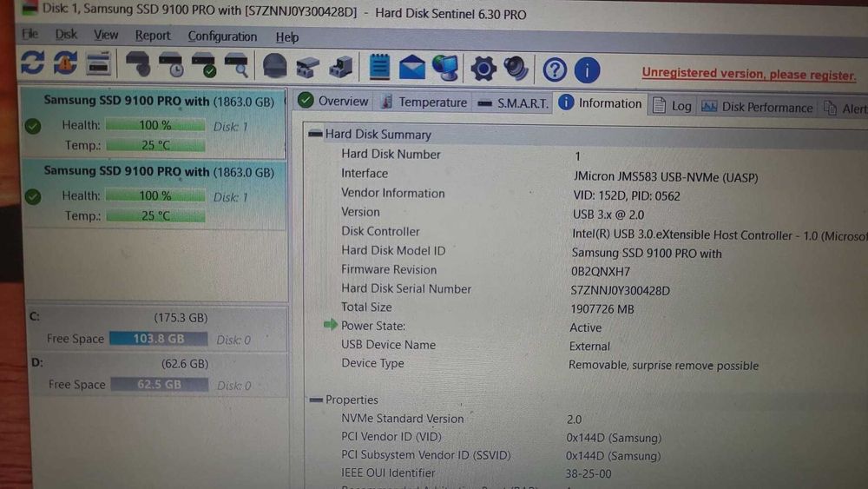This screenshot has height=489, width=868.
Task: Click the speaker sound toolbar icon
Action: tap(516, 69)
